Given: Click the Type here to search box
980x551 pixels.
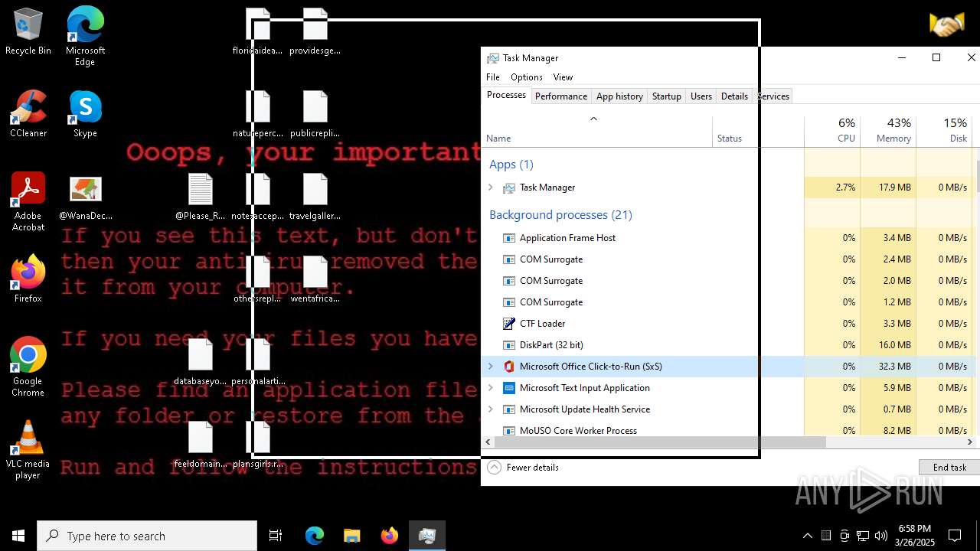Looking at the screenshot, I should [x=147, y=536].
